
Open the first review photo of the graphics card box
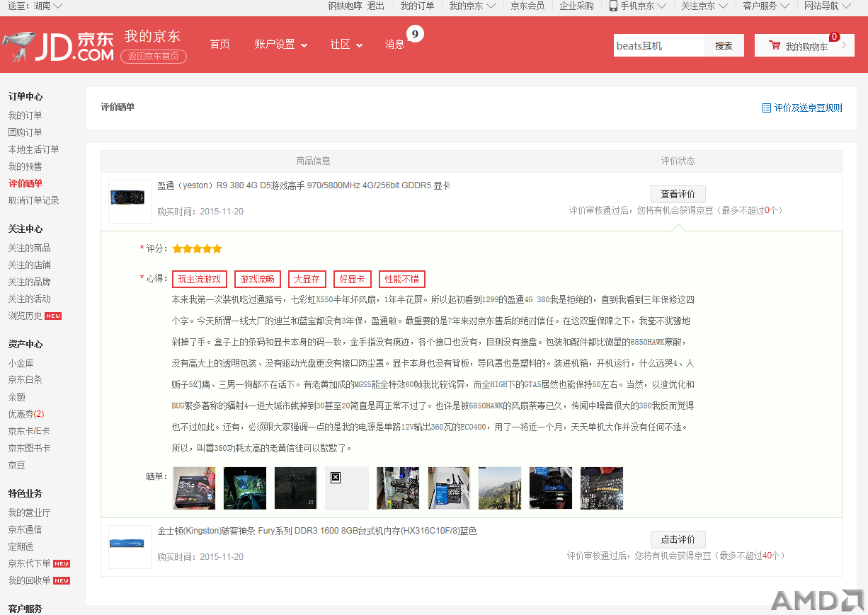pos(195,488)
